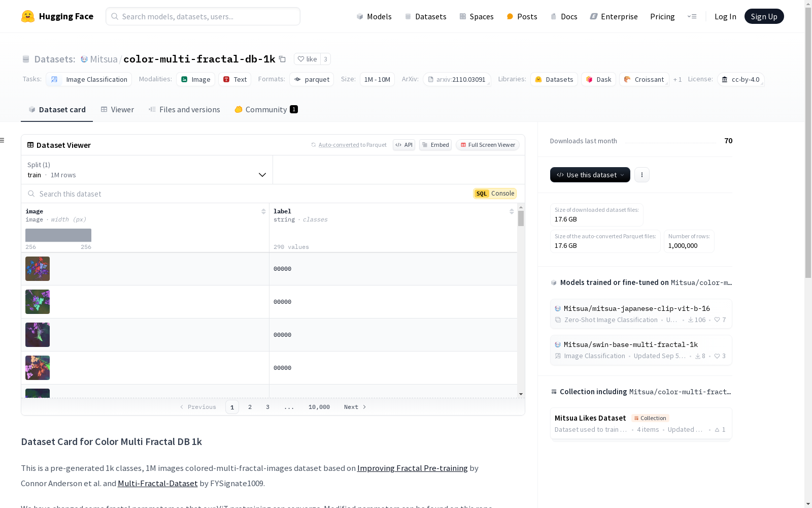Click the Mitsua avatar icon beside the owner name

pos(84,59)
